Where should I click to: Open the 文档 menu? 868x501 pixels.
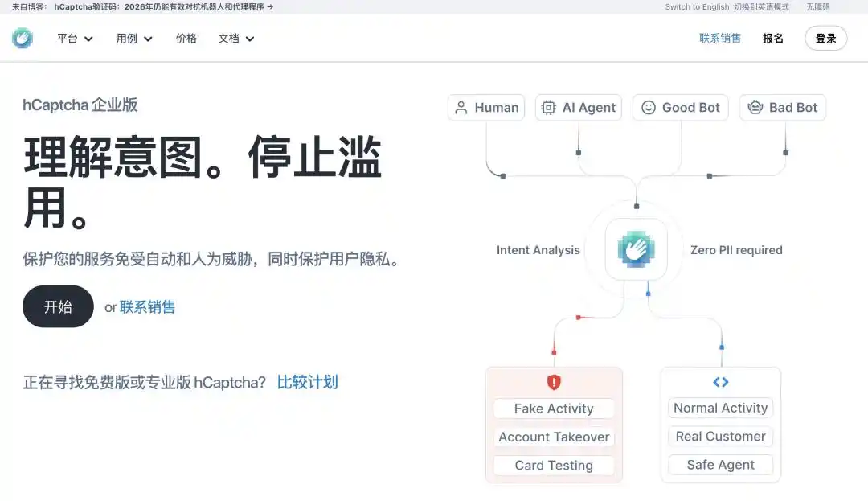235,38
